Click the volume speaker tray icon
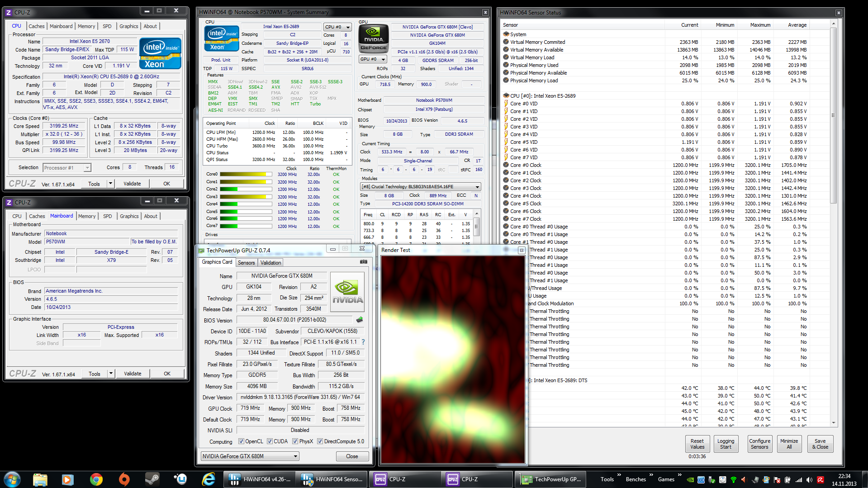The width and height of the screenshot is (868, 488). click(x=809, y=479)
